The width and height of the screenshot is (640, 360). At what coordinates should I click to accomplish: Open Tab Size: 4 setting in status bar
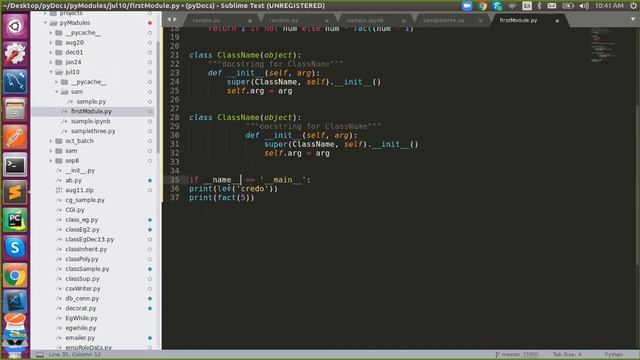(x=567, y=355)
